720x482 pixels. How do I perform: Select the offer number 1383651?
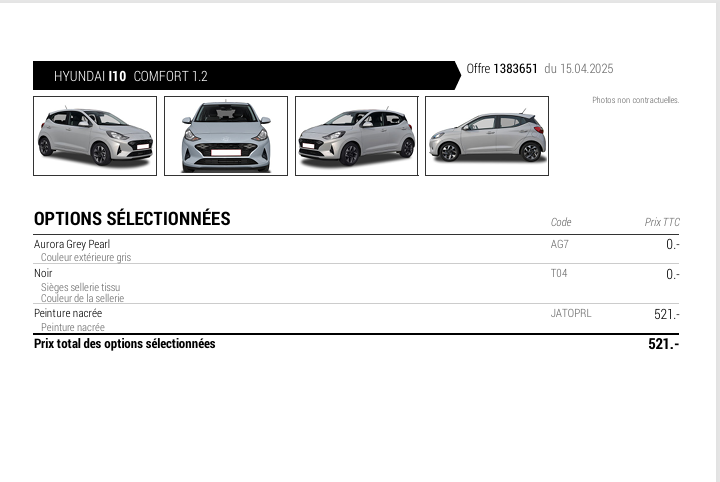pos(515,69)
